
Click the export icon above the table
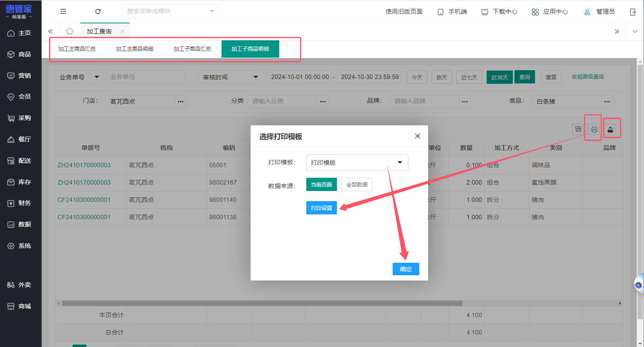pos(610,129)
